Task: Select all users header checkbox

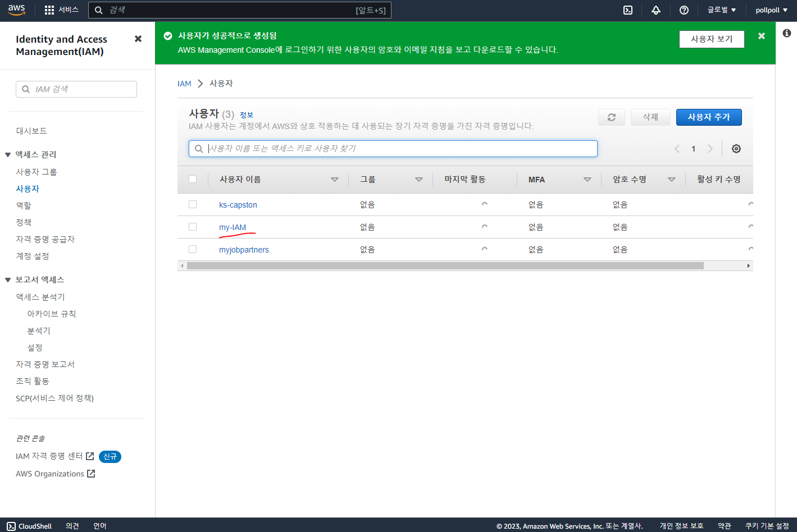Action: 193,179
